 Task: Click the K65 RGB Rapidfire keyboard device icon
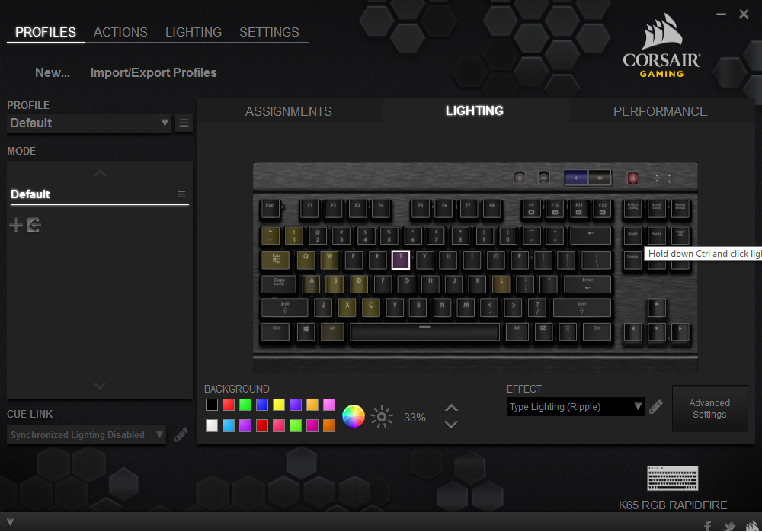(x=673, y=479)
